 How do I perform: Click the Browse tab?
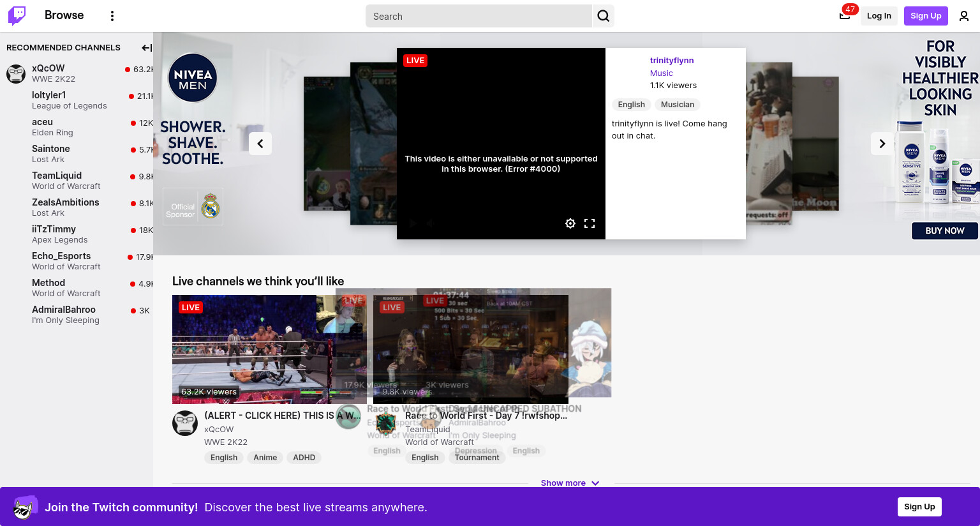pos(64,15)
